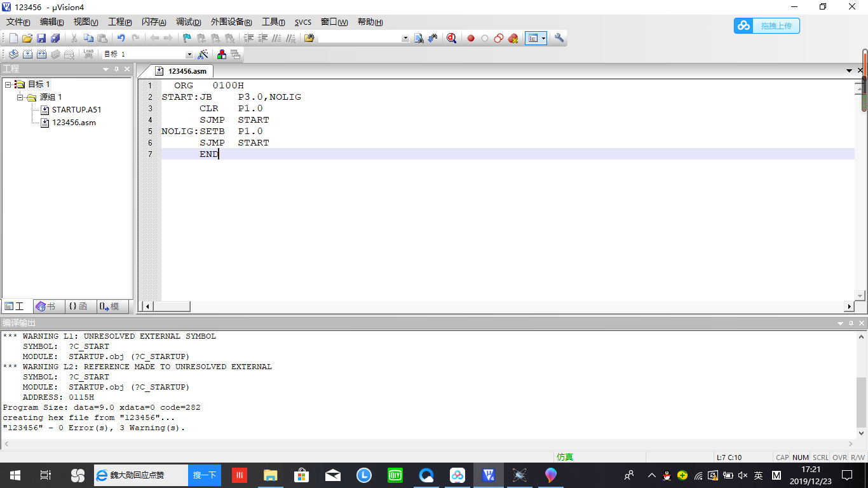Image resolution: width=868 pixels, height=488 pixels.
Task: Open 工程 menu
Action: click(120, 22)
